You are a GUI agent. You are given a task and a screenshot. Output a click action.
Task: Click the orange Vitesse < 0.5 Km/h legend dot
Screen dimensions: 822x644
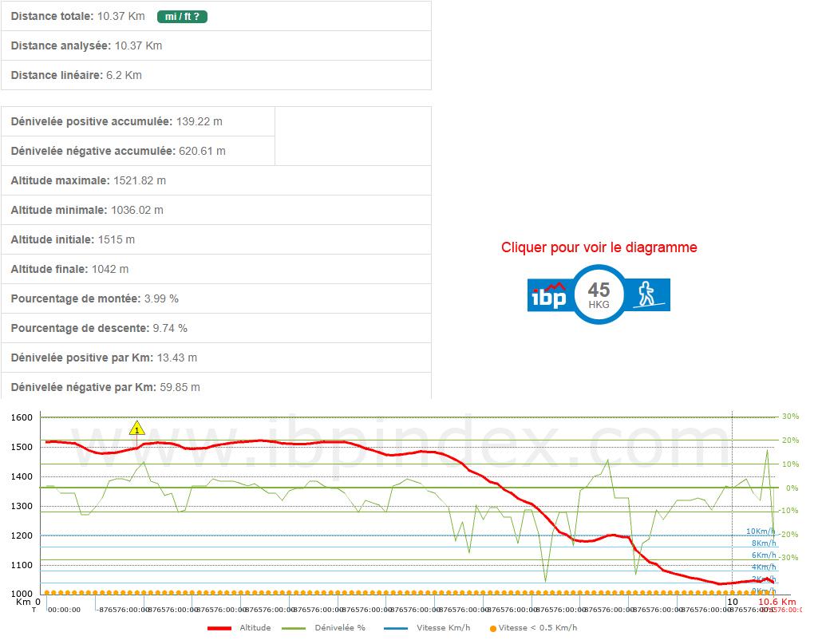pos(492,629)
